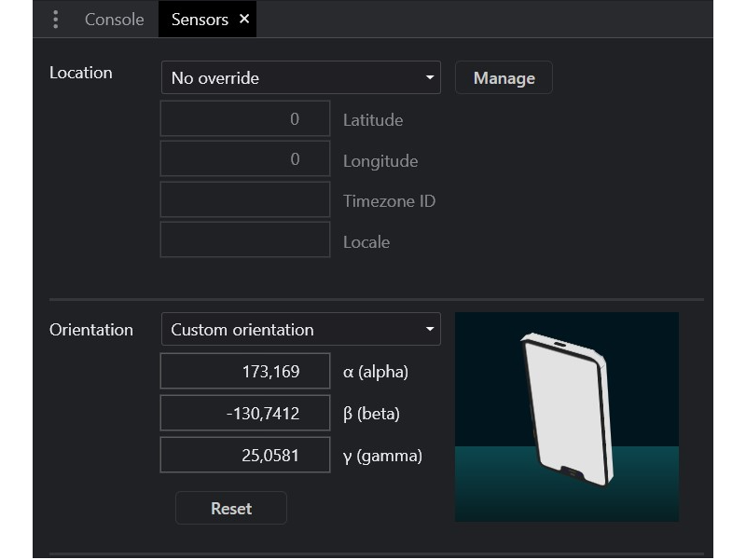Open the Custom orientation dropdown

tap(300, 329)
